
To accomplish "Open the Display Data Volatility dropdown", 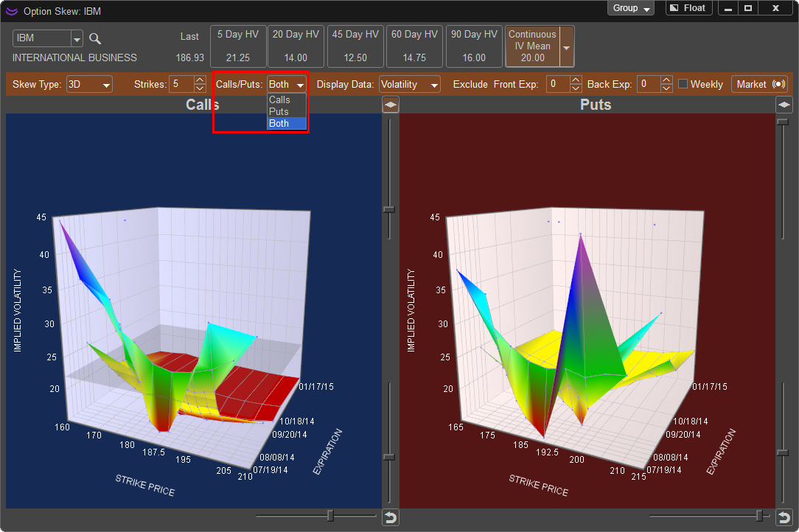I will (x=410, y=84).
